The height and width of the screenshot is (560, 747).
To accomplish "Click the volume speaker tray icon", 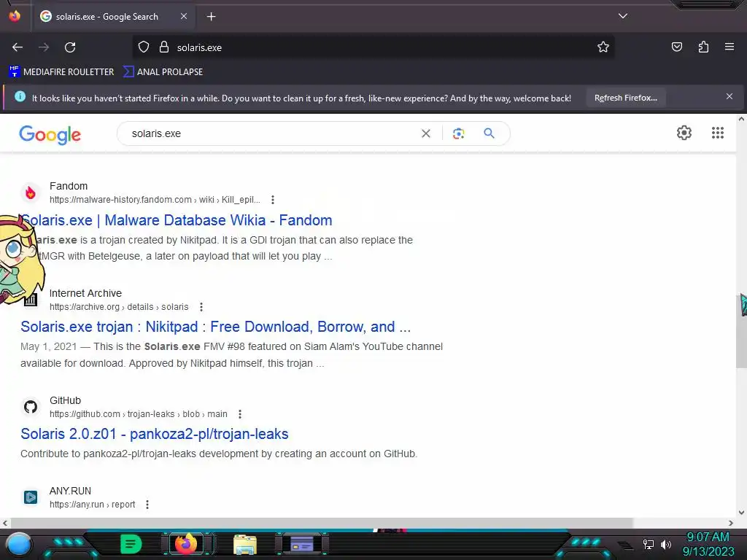I will pyautogui.click(x=666, y=544).
